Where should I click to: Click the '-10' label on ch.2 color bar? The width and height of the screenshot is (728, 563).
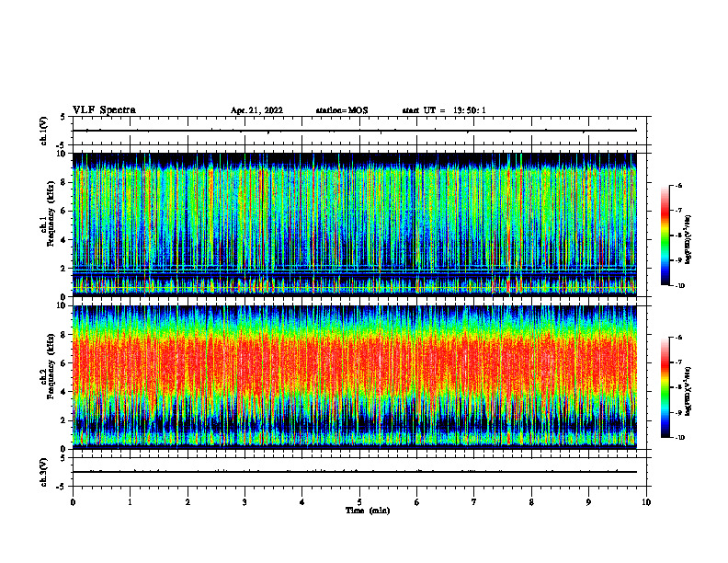point(679,437)
